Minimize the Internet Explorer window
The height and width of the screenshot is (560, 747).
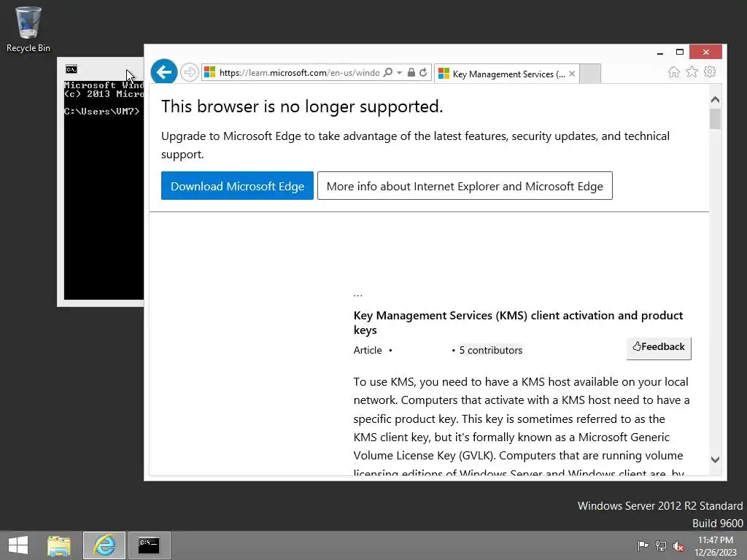pyautogui.click(x=659, y=52)
